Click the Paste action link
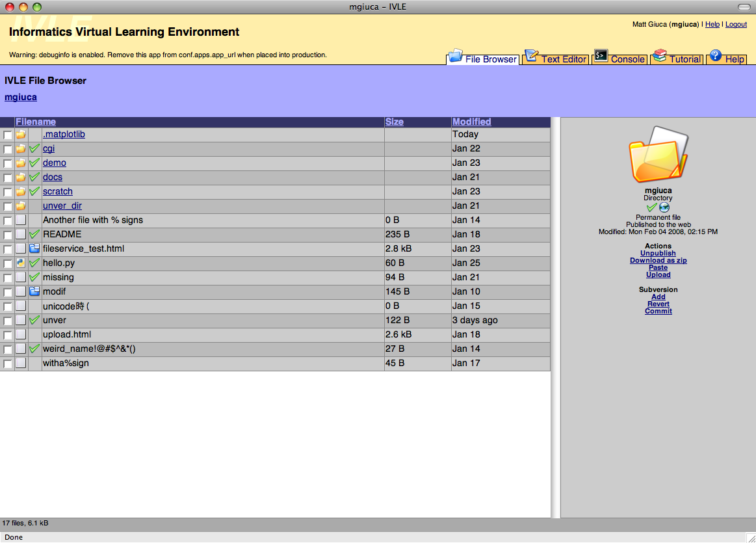Image resolution: width=756 pixels, height=543 pixels. pyautogui.click(x=658, y=268)
